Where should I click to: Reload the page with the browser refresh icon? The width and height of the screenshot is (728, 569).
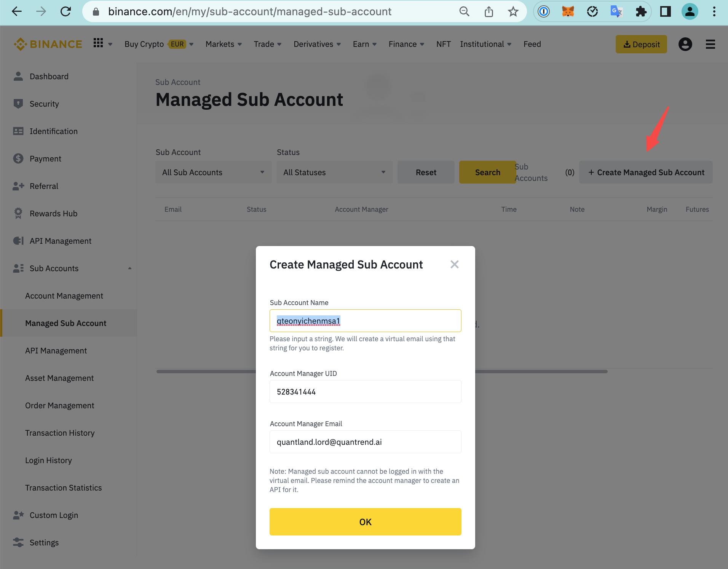coord(65,12)
